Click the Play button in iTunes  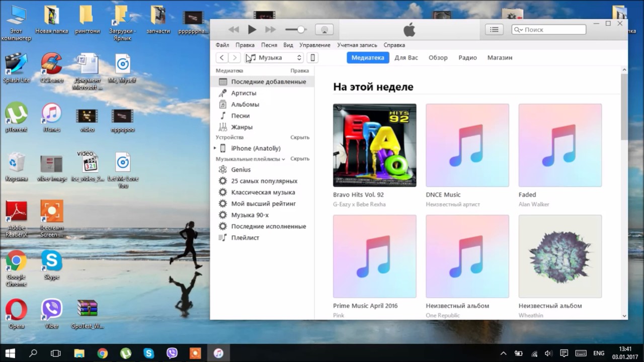click(252, 30)
